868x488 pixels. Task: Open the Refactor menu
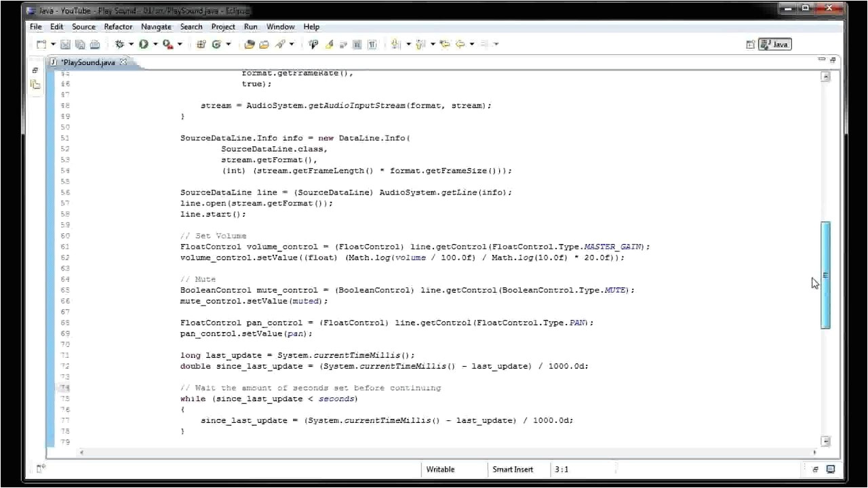(x=118, y=26)
